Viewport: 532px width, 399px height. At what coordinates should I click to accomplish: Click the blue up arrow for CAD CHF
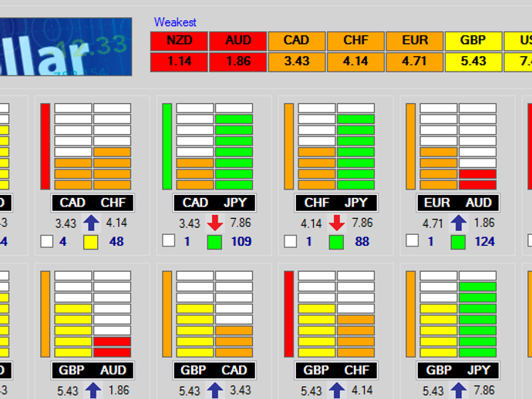(x=91, y=223)
